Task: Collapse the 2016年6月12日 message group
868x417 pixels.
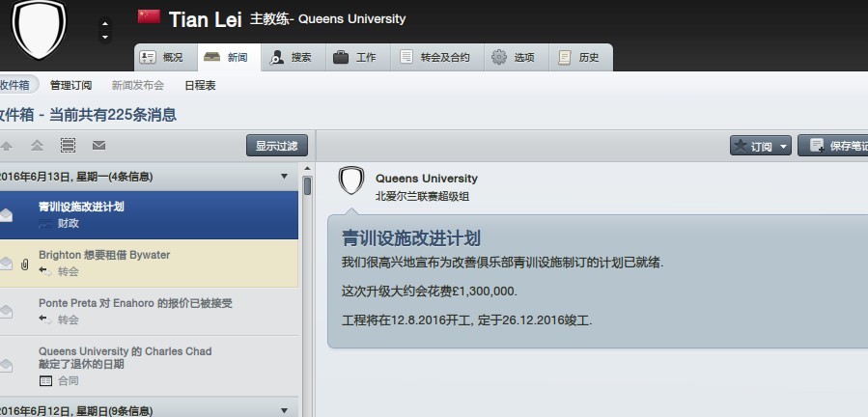Action: coord(284,411)
